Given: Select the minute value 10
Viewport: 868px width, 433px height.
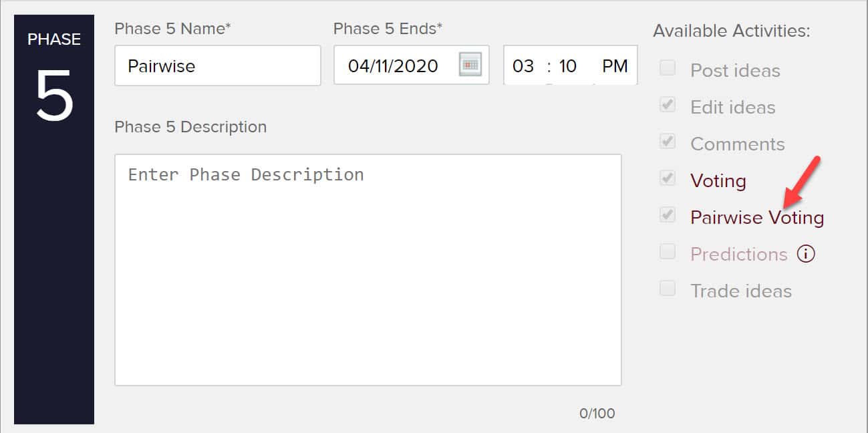Looking at the screenshot, I should (x=568, y=65).
